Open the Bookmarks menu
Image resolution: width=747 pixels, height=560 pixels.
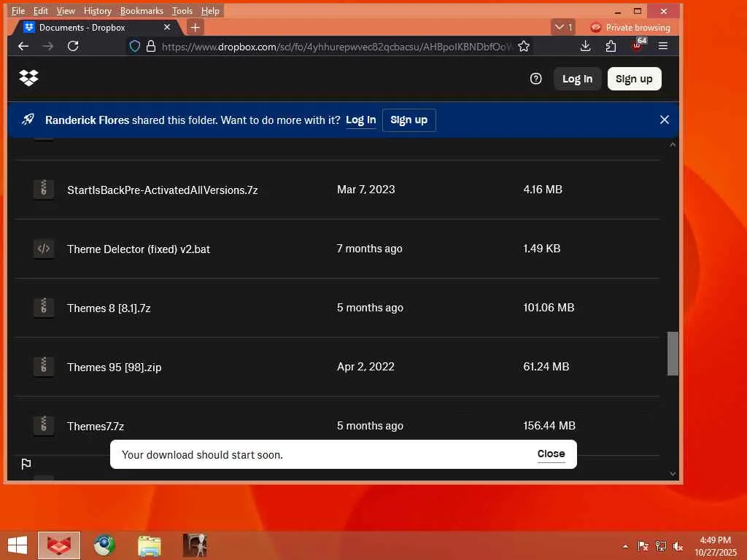tap(142, 10)
